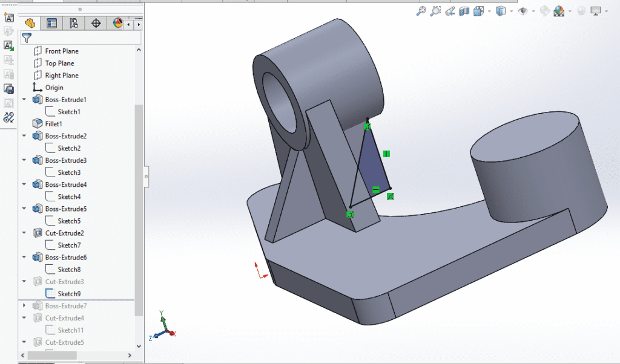Toggle the Section View tool
Viewport: 620px width, 364px height.
click(464, 11)
